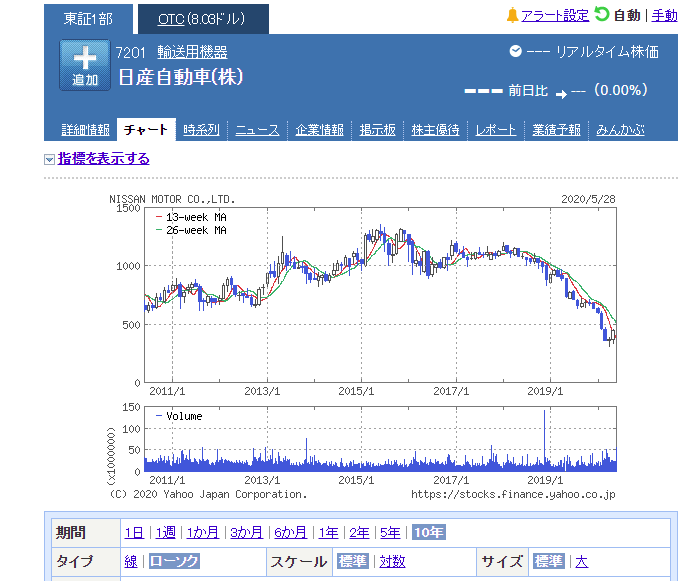Open the 詳細情報 tab
This screenshot has width=684, height=581.
pyautogui.click(x=86, y=130)
